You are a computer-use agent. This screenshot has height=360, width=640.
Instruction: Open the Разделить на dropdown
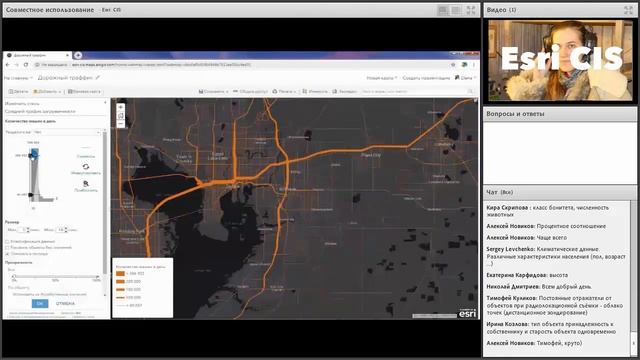click(67, 132)
